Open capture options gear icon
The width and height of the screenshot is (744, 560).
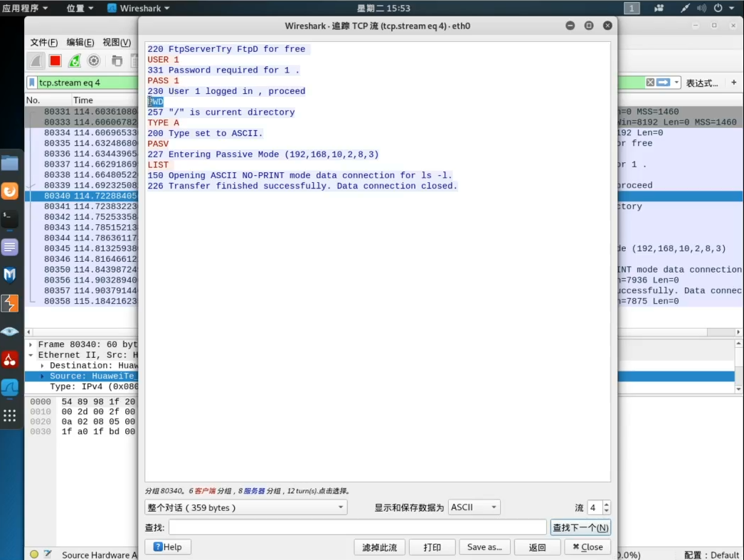coord(94,60)
